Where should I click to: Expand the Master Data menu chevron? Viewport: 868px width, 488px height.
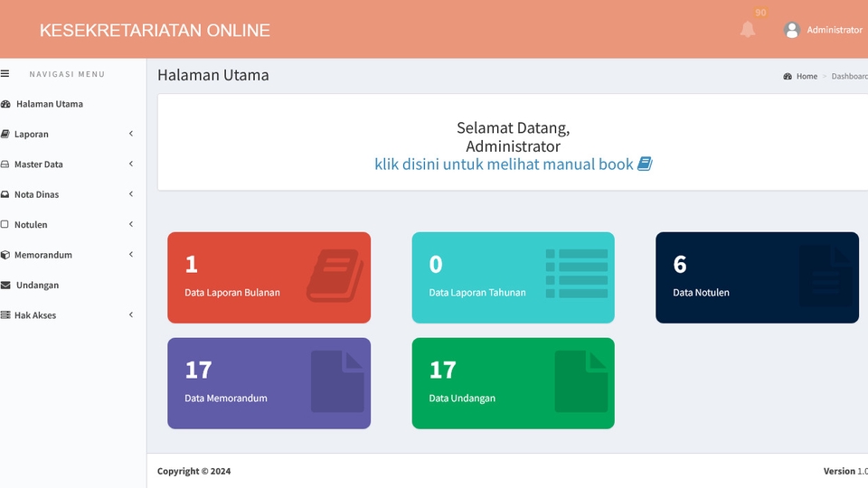click(x=131, y=164)
